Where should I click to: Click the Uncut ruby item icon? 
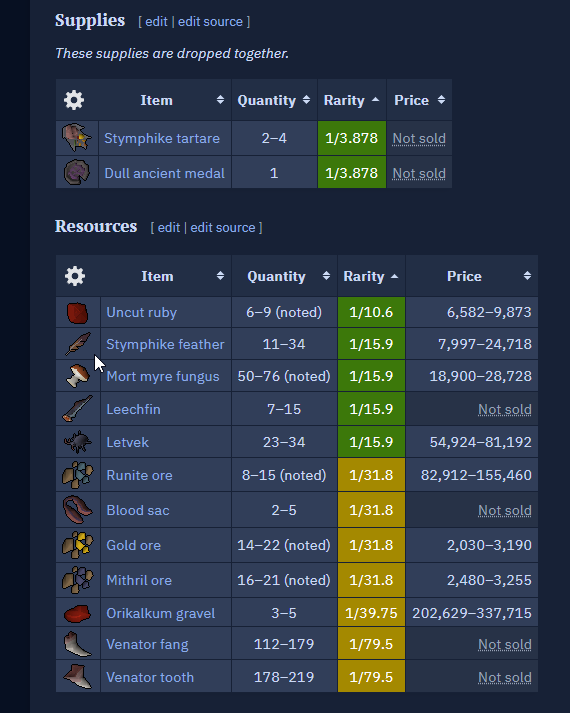(x=77, y=313)
